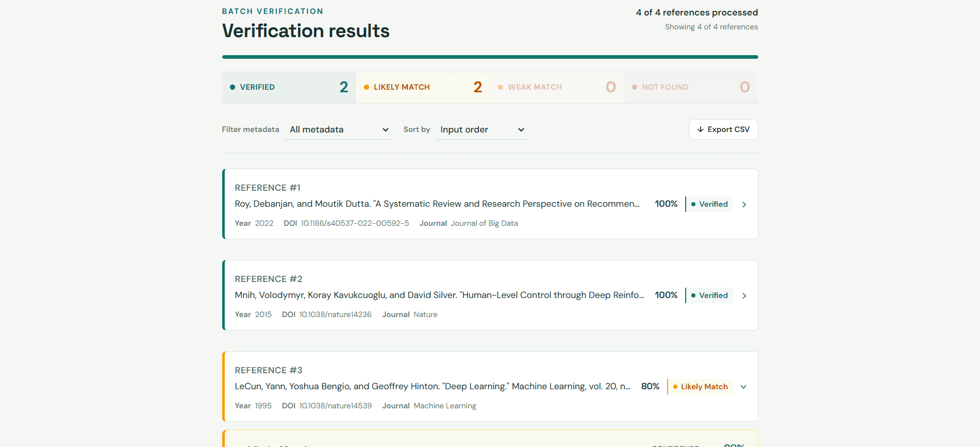Open the Sort by dropdown
This screenshot has width=980, height=447.
point(480,129)
